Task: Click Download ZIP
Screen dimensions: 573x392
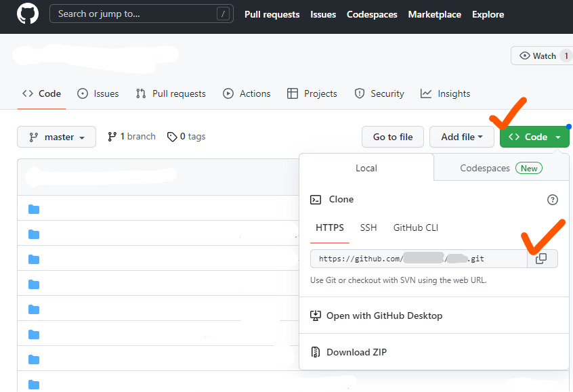Action: 356,352
